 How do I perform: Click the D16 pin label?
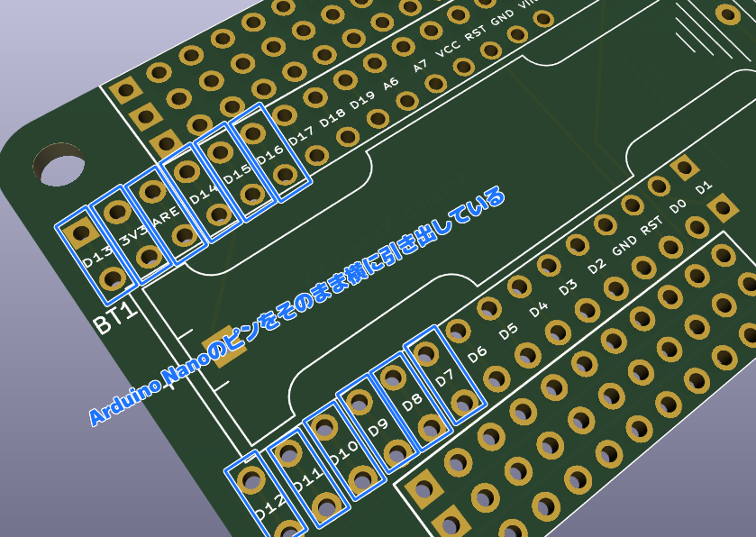pyautogui.click(x=269, y=155)
